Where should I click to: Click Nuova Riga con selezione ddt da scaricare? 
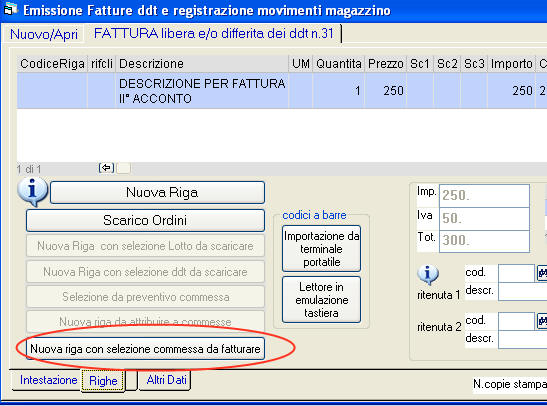[x=145, y=272]
